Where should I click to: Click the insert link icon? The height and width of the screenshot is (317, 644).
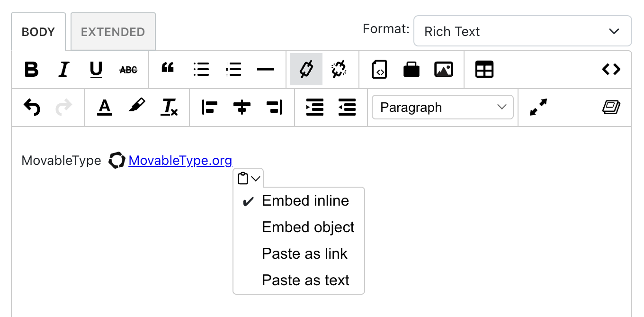pos(306,70)
